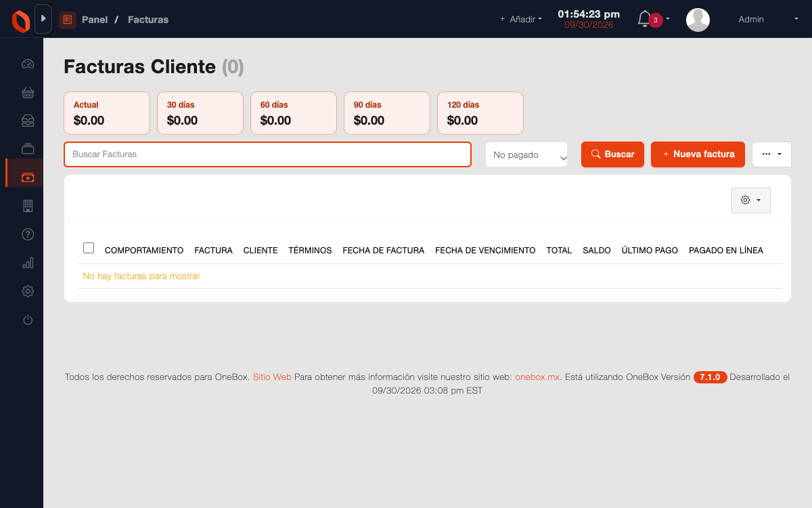Open notifications bell
This screenshot has height=508, width=812.
click(644, 19)
